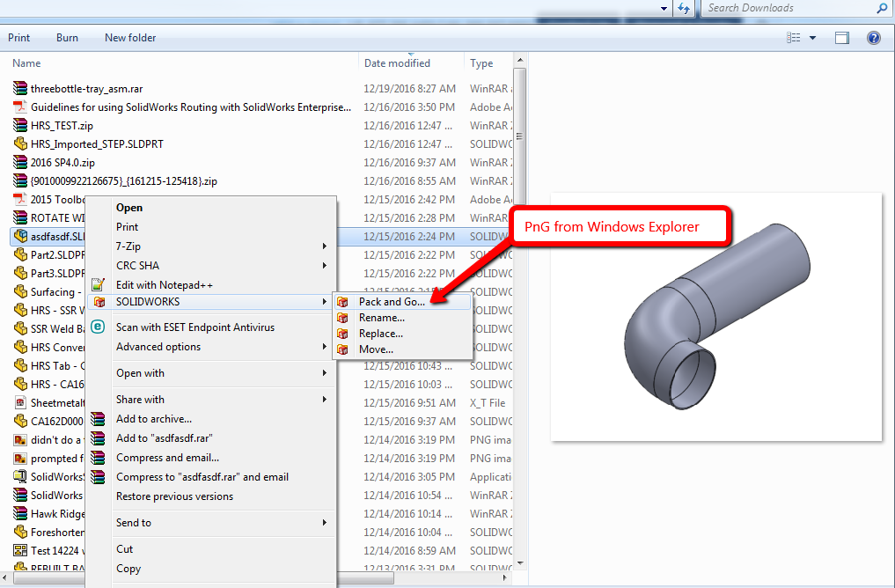The height and width of the screenshot is (588, 895).
Task: Click the Burn toolbar button
Action: 68,38
